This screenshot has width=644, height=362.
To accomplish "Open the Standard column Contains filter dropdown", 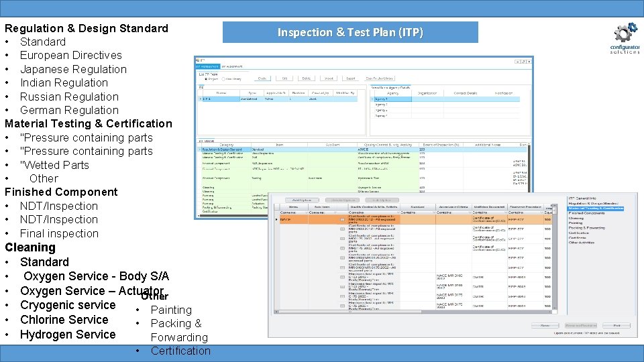I will click(433, 213).
